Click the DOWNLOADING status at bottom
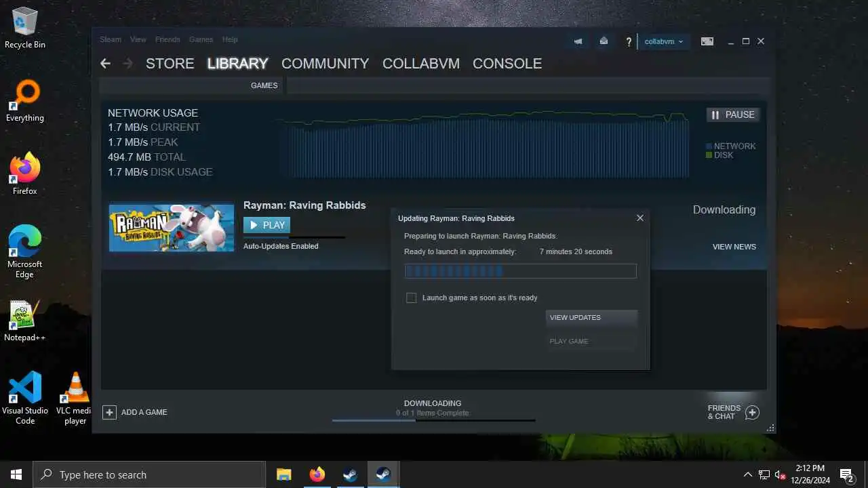868x488 pixels. point(433,403)
